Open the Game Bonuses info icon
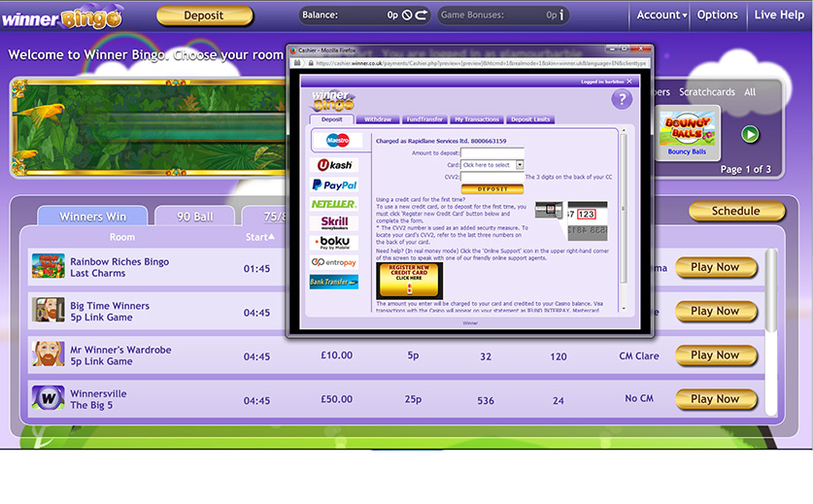This screenshot has height=504, width=813. click(x=561, y=15)
